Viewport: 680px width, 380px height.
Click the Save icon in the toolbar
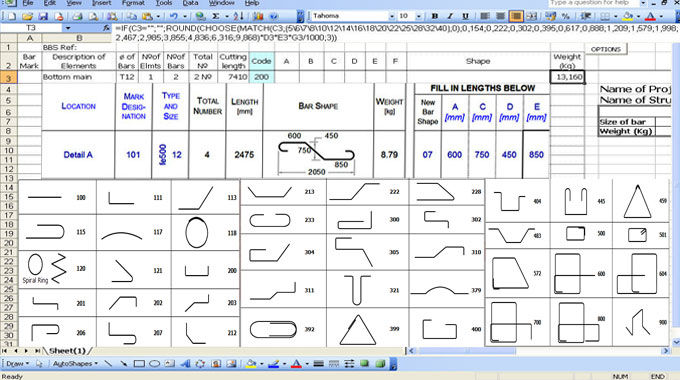click(x=43, y=16)
